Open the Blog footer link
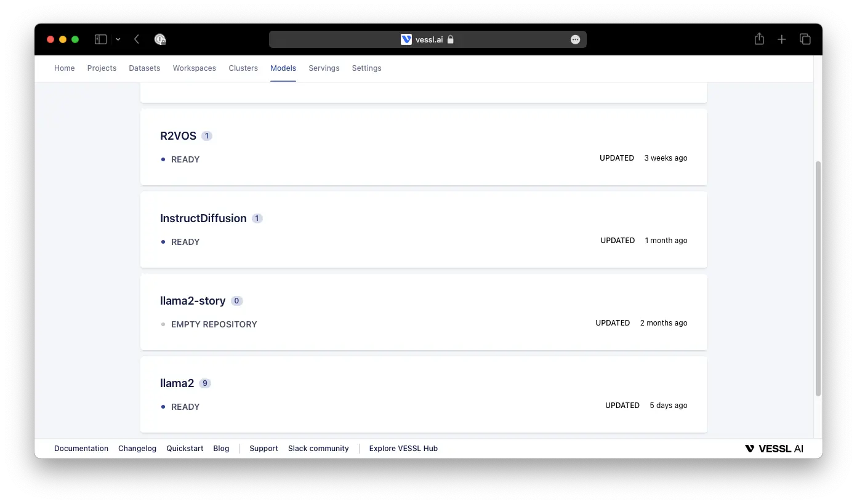Screen dimensions: 857x504 click(221, 449)
